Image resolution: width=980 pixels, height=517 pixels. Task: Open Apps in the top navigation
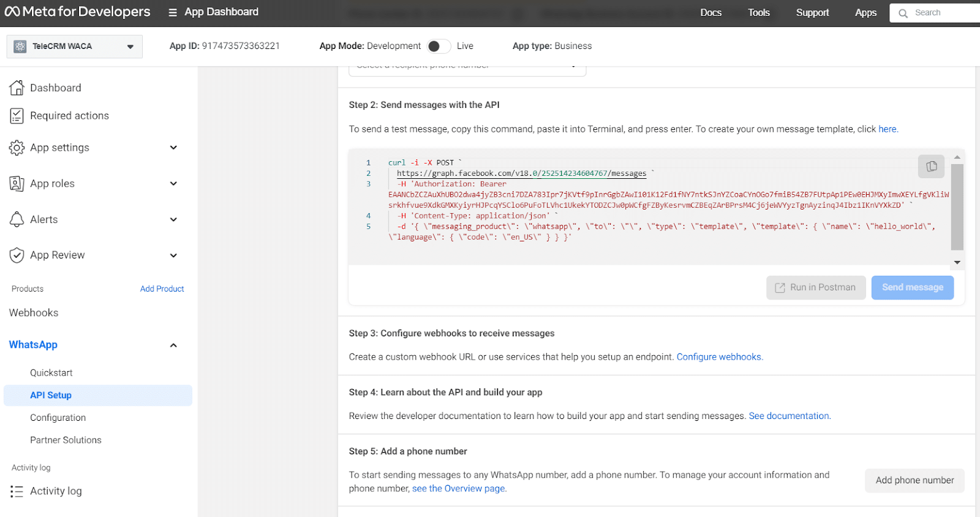865,12
